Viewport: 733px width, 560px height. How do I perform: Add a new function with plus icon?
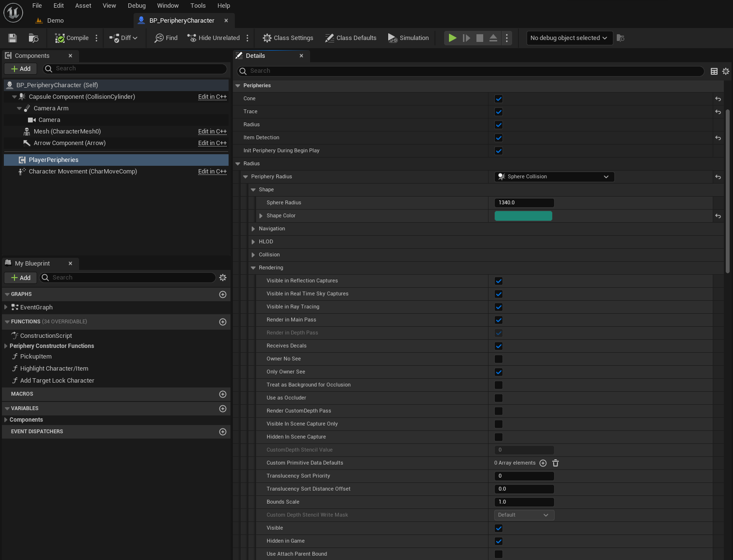point(223,322)
